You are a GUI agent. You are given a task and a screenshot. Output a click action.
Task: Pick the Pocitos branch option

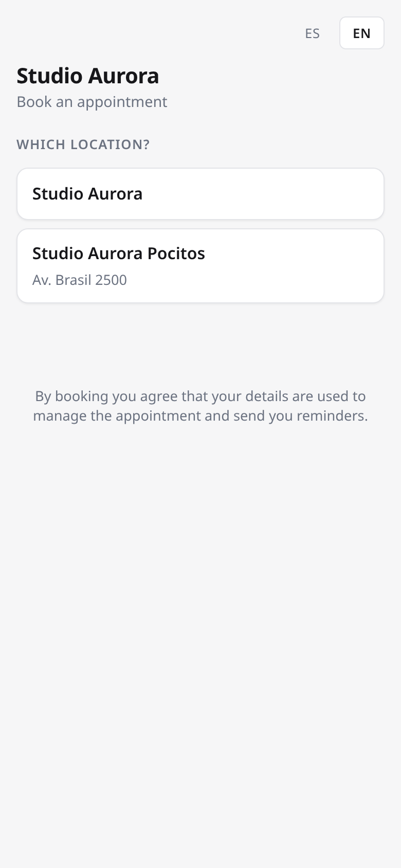pyautogui.click(x=200, y=266)
